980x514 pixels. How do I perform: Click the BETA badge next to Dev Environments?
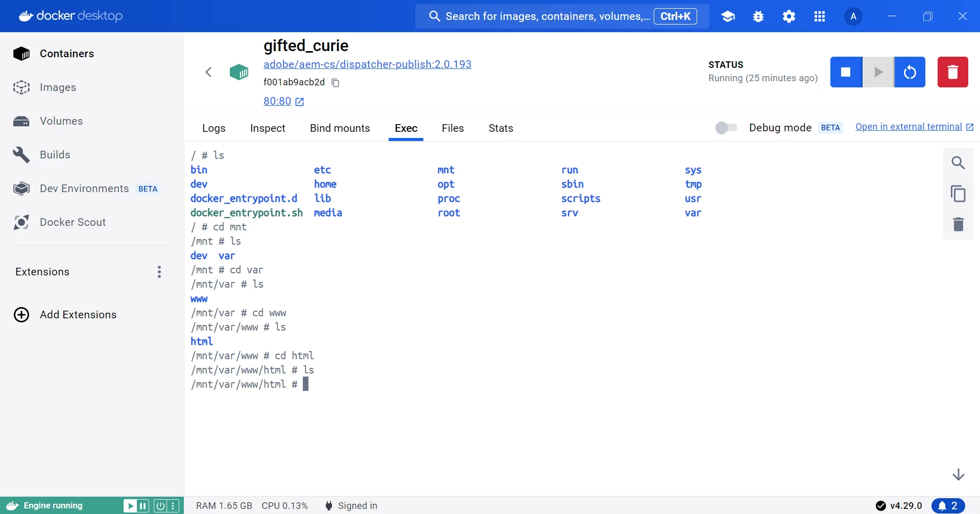tap(148, 189)
